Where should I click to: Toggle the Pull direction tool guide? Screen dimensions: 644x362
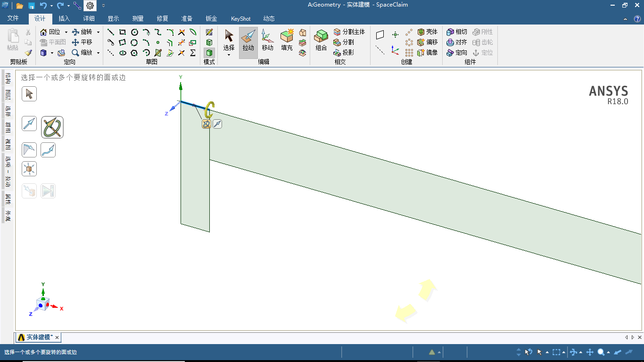pyautogui.click(x=29, y=124)
